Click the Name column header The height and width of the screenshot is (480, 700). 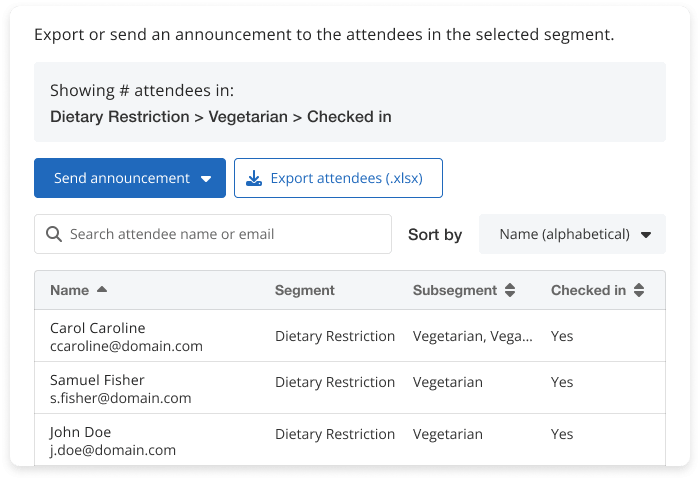coord(69,290)
